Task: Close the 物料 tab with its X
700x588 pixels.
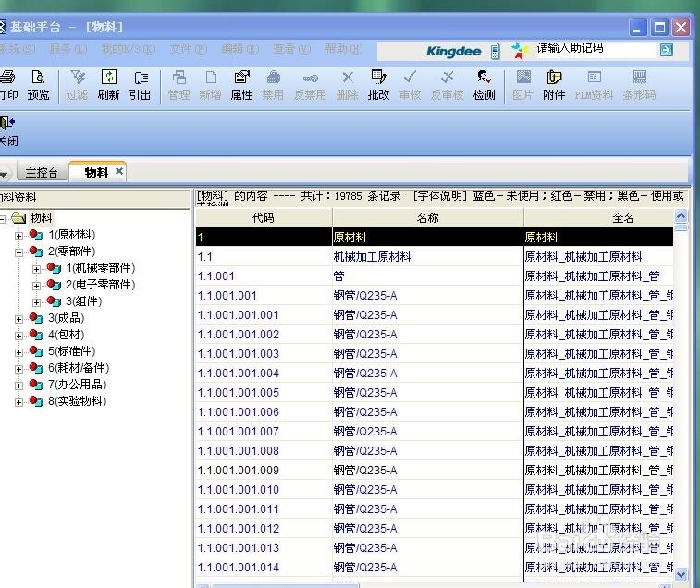Action: [x=118, y=171]
